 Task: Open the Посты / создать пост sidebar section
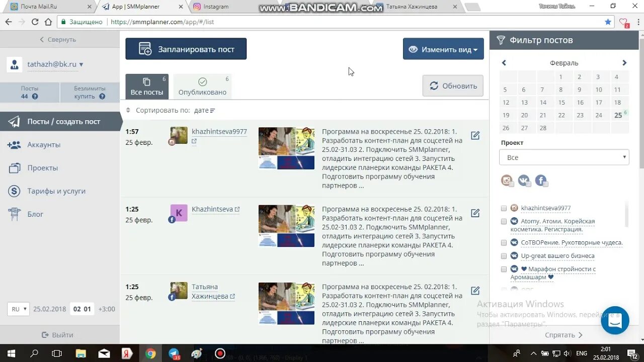click(60, 121)
